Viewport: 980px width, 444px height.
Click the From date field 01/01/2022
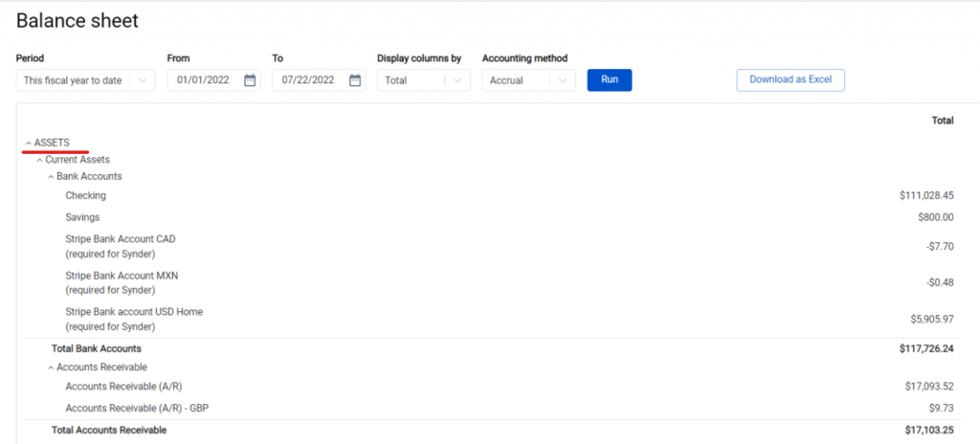coord(203,80)
